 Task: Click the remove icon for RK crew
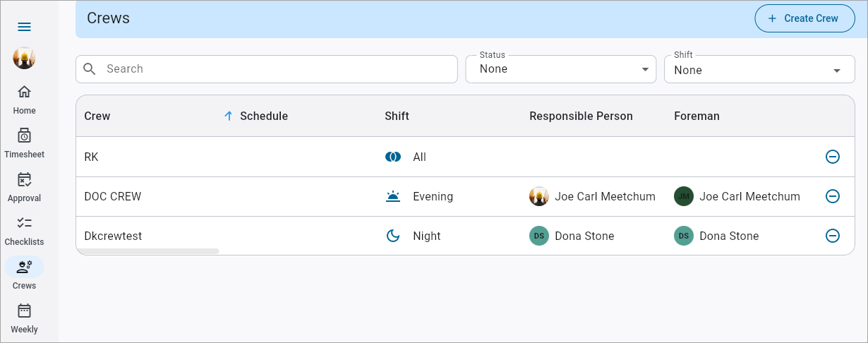pos(833,157)
